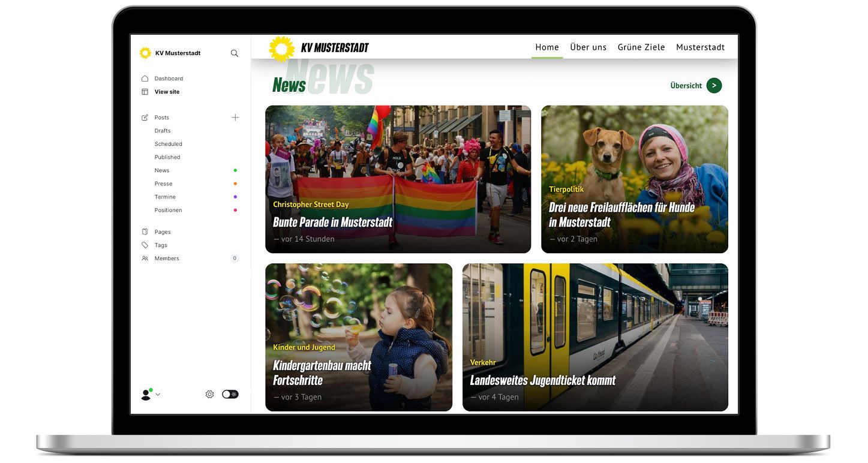The height and width of the screenshot is (463, 868).
Task: Select View site in the sidebar
Action: [x=167, y=92]
